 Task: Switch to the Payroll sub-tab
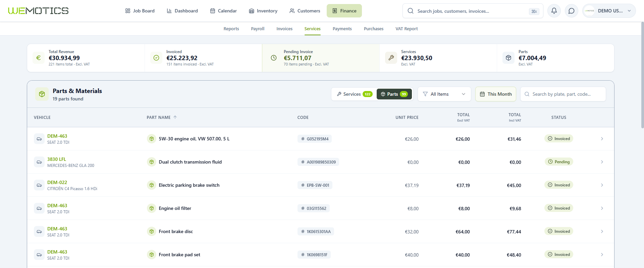coord(258,29)
